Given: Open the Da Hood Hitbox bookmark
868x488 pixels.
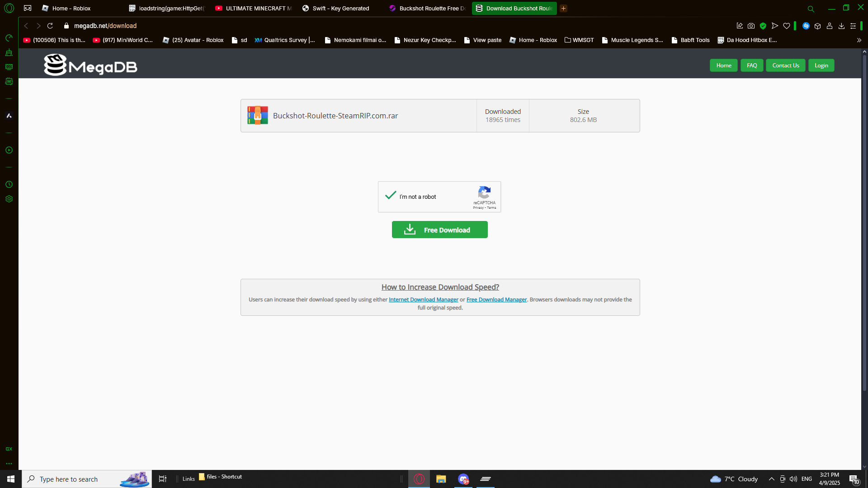Looking at the screenshot, I should (x=747, y=40).
